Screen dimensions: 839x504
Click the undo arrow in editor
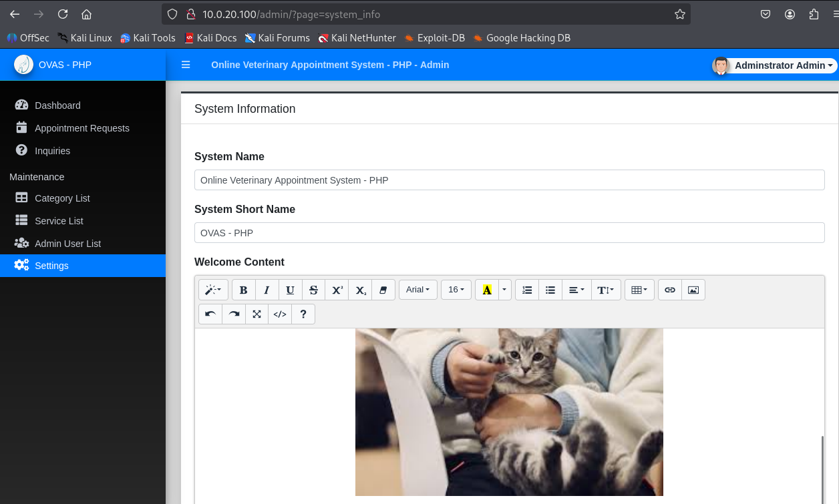pos(210,314)
